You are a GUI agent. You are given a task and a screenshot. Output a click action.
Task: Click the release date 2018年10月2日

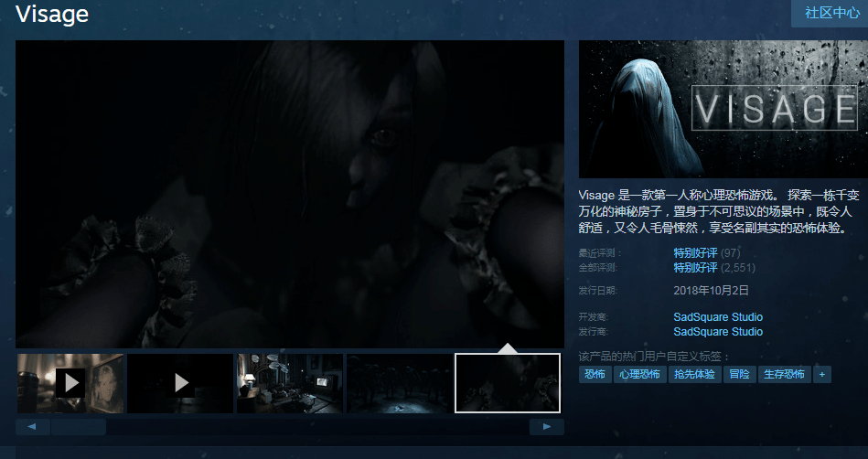711,290
